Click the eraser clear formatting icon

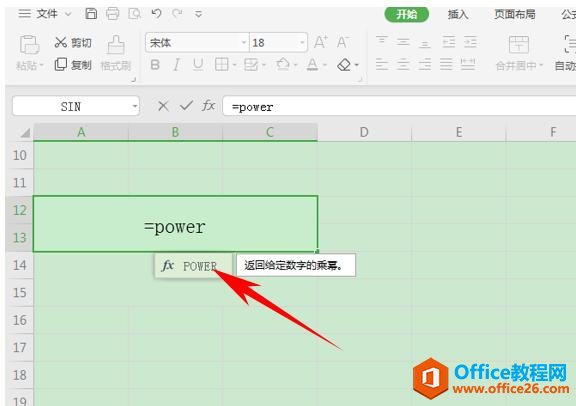pos(344,65)
